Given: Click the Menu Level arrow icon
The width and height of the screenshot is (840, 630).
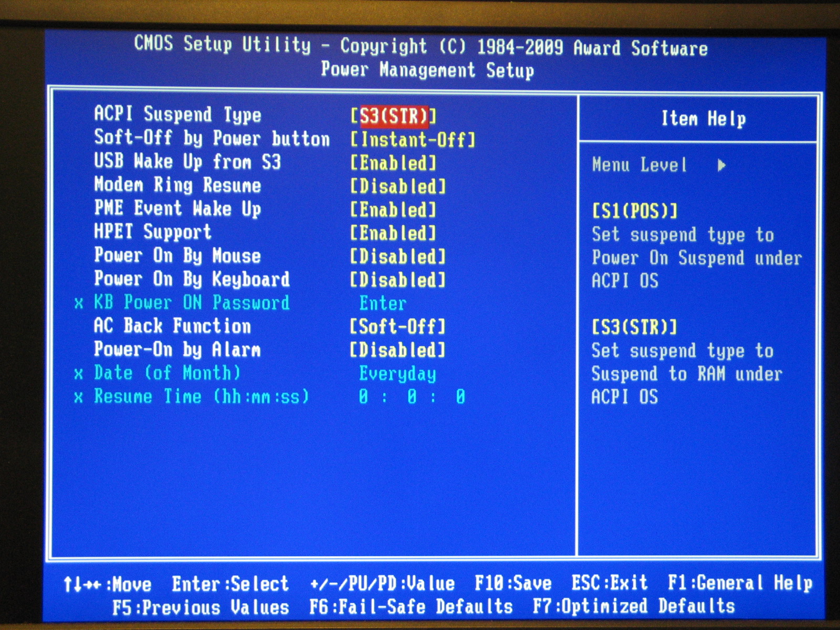Looking at the screenshot, I should [722, 165].
